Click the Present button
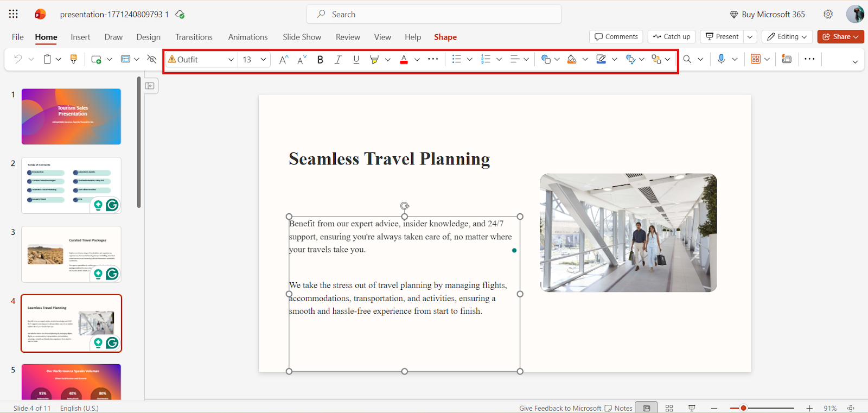The image size is (868, 413). tap(722, 37)
